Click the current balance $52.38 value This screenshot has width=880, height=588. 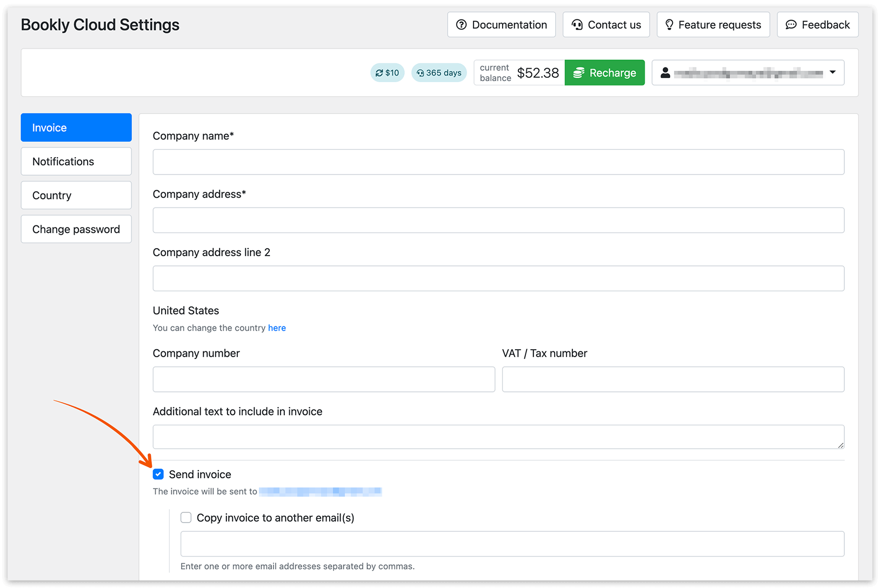pos(538,73)
